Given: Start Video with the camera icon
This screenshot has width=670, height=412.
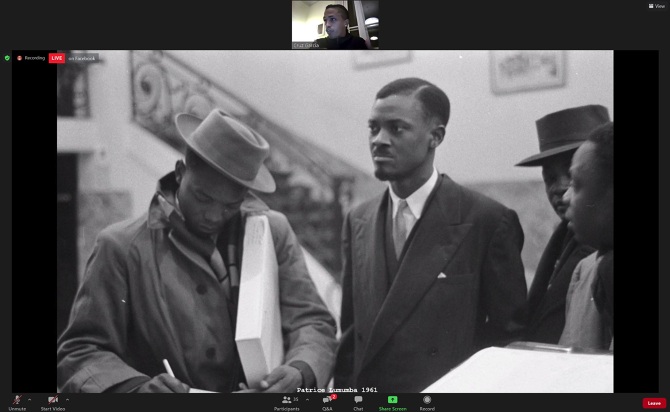Looking at the screenshot, I should coord(52,400).
